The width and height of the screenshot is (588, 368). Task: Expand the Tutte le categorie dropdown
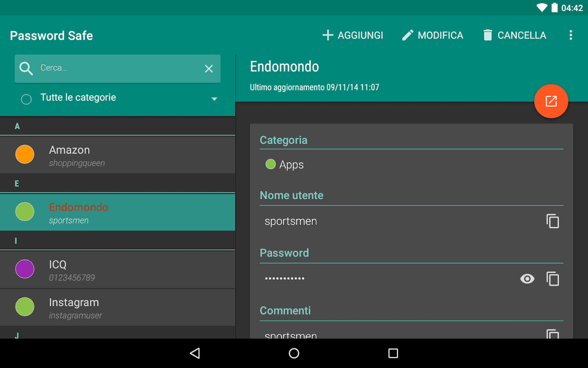214,99
